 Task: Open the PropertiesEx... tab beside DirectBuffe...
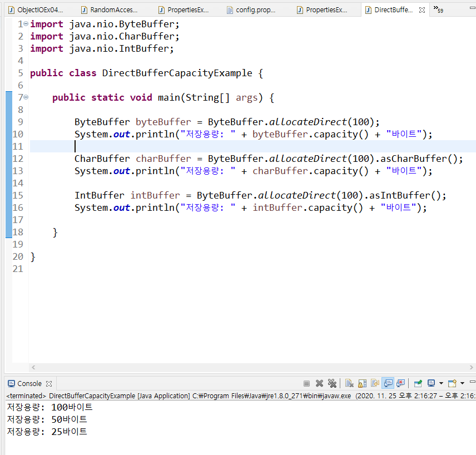pos(323,10)
